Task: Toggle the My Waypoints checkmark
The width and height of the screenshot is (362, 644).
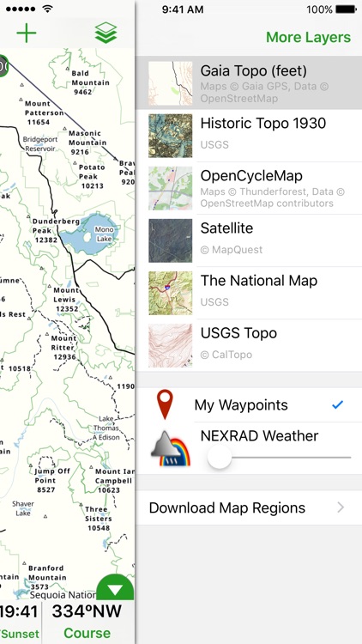Action: click(337, 405)
